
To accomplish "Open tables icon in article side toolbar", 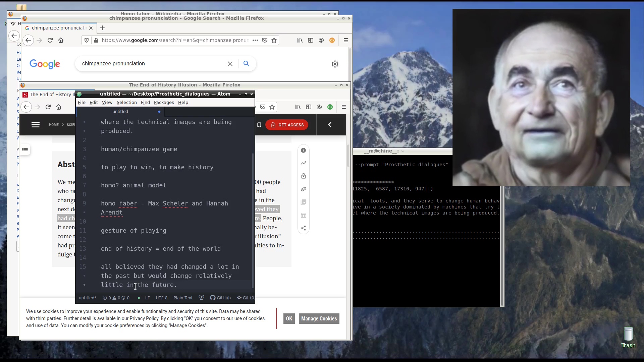I will pos(304,215).
